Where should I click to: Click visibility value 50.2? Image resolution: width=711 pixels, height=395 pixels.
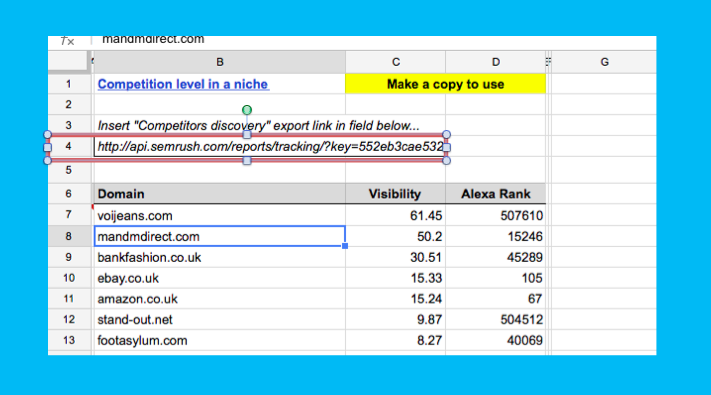coord(429,236)
